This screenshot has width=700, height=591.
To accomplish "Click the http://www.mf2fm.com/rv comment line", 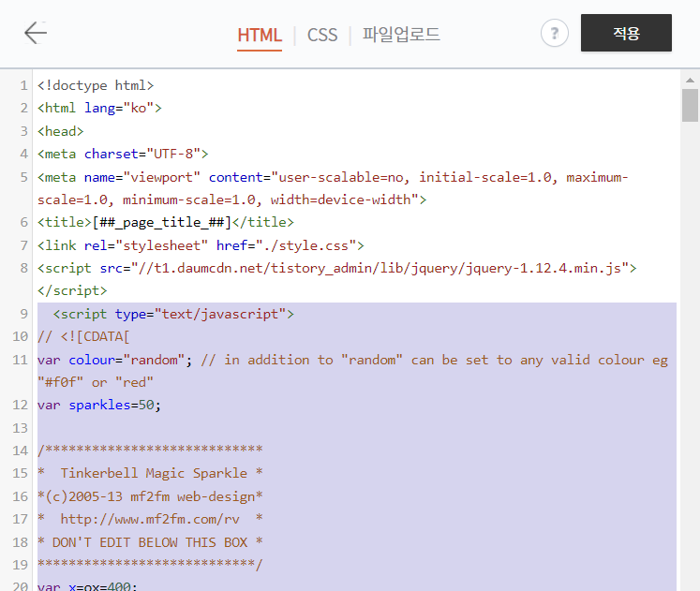I will pos(150,519).
